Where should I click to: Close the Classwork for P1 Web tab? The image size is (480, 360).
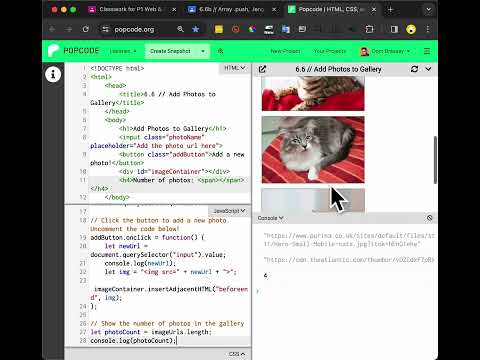174,10
